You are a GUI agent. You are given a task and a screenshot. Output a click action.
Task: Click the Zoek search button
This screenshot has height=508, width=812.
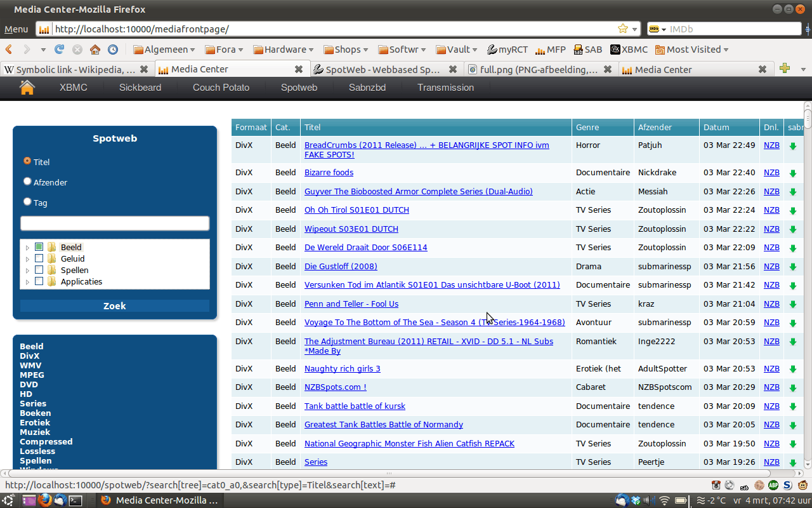coord(115,306)
